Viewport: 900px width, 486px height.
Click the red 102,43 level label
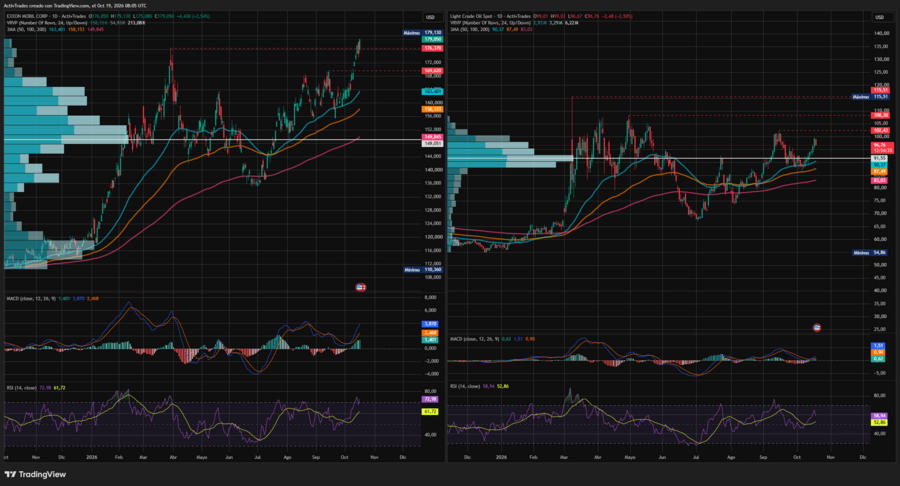point(880,131)
